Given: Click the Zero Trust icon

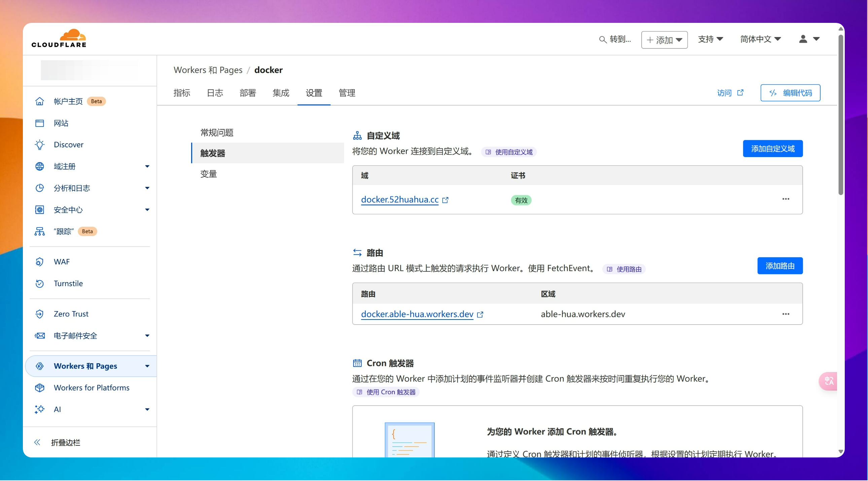Looking at the screenshot, I should point(39,314).
